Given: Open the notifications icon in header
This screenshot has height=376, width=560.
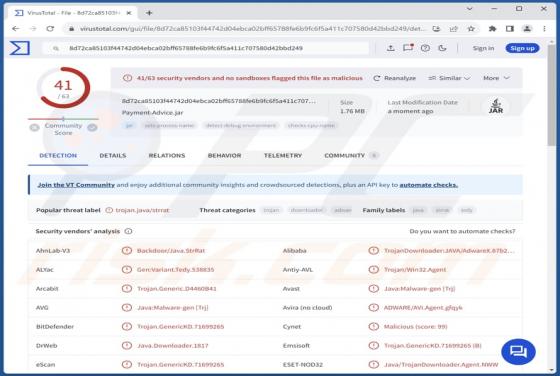Looking at the screenshot, I should [x=408, y=48].
